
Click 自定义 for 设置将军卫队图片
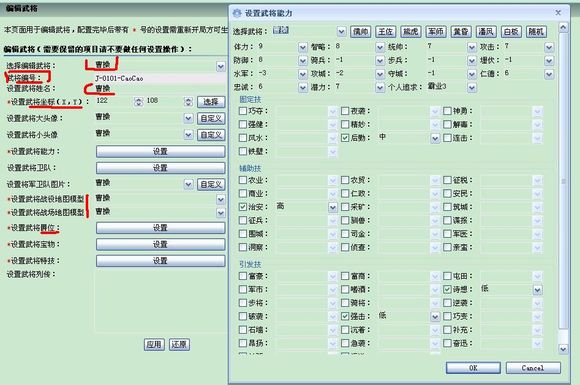click(x=211, y=184)
